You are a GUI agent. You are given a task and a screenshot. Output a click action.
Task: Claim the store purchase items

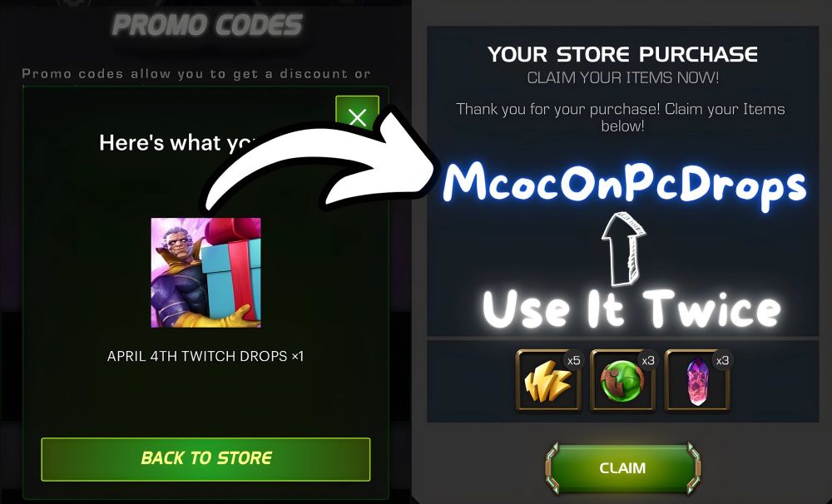click(622, 468)
